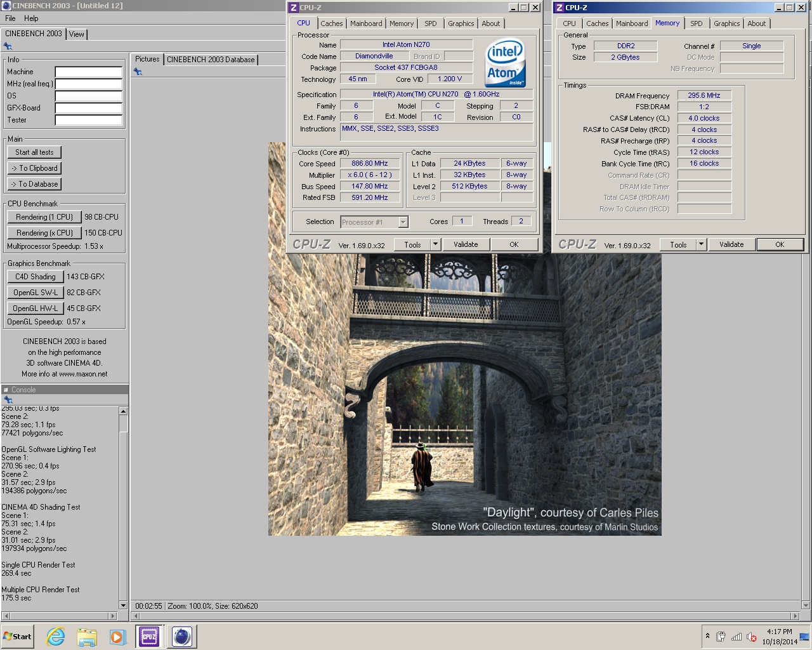Expand Tools dropdown arrow in left CPU-Z

click(x=436, y=244)
